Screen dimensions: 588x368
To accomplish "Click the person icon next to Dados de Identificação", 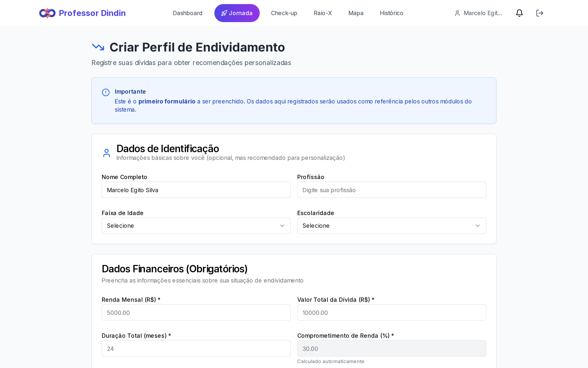I will pyautogui.click(x=106, y=153).
